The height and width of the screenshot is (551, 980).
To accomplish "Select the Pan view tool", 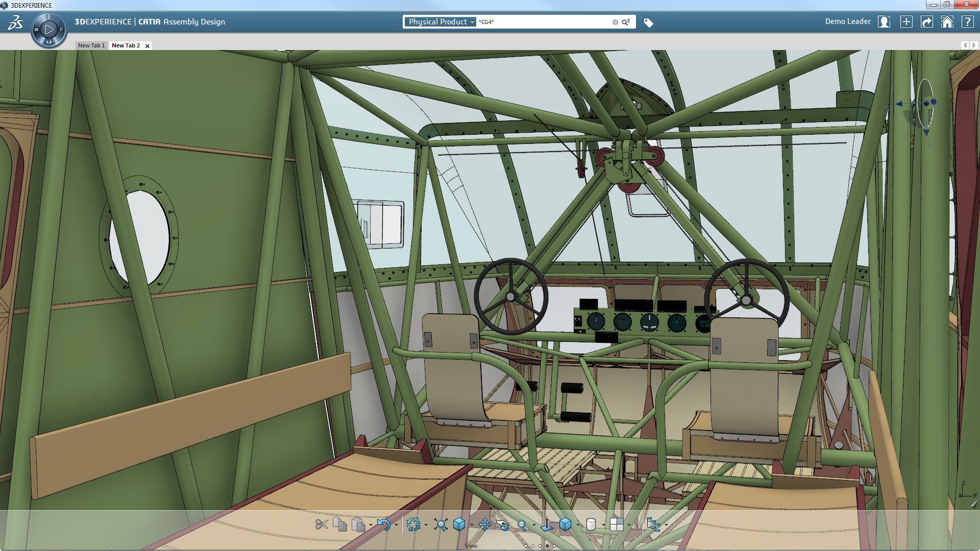I will [484, 524].
